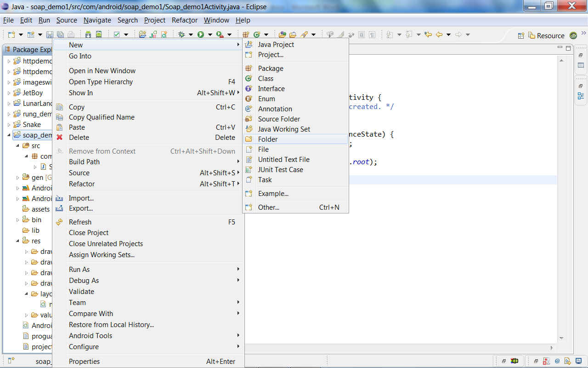
Task: Click the Previous Annotation toolbar icon
Action: click(408, 34)
